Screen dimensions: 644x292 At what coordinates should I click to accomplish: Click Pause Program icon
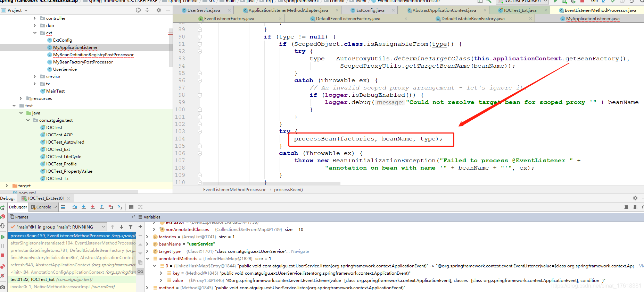tap(2, 246)
